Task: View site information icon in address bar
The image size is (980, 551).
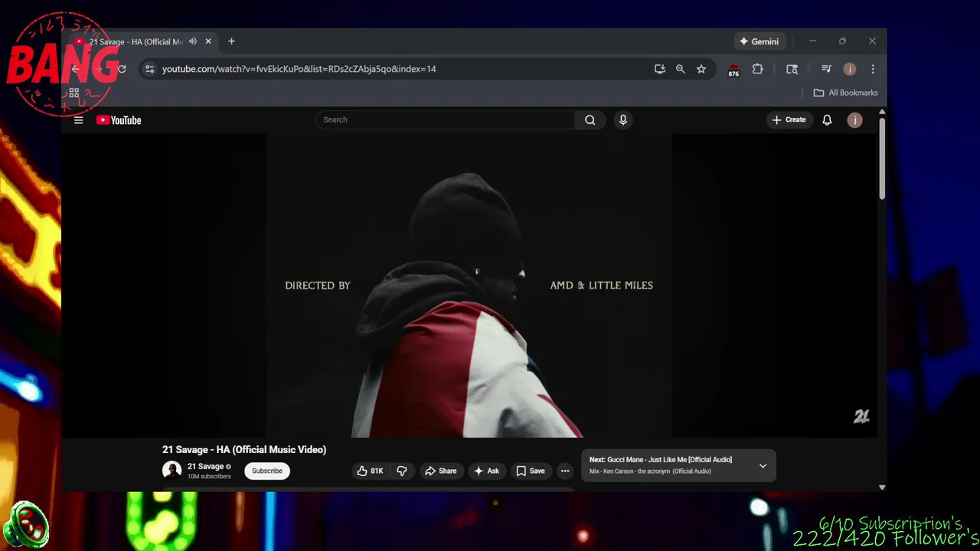Action: coord(149,69)
